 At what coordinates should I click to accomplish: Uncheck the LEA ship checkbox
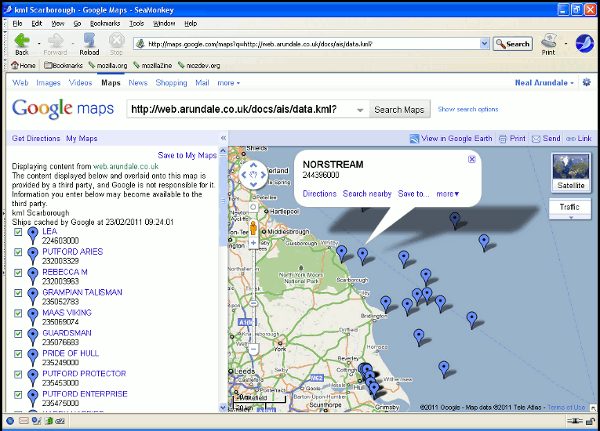pos(18,232)
